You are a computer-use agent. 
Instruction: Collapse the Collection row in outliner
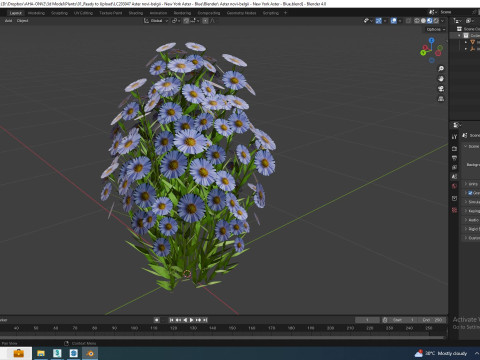pyautogui.click(x=459, y=36)
